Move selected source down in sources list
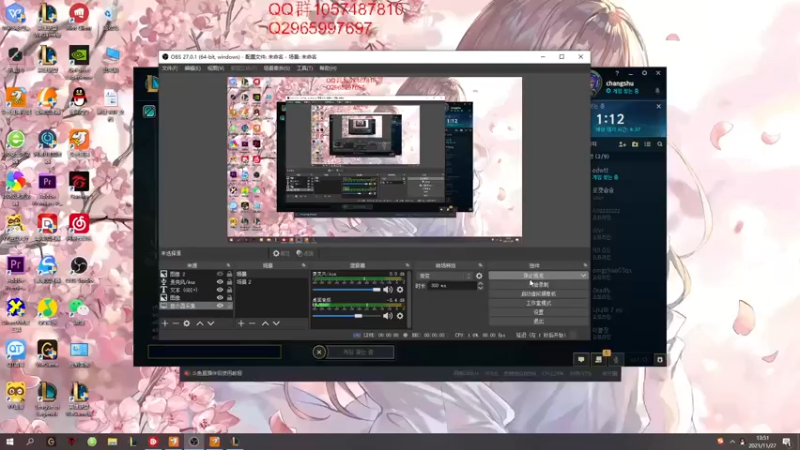 click(211, 323)
